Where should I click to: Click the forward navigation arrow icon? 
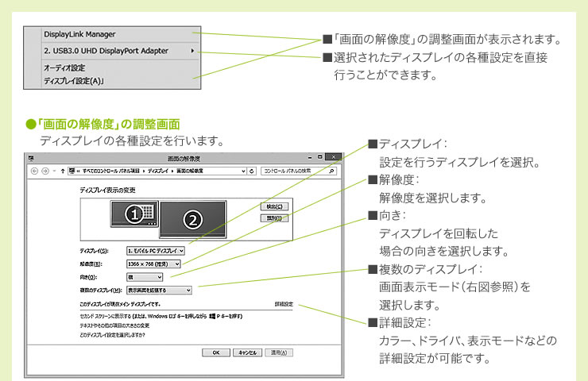[45, 171]
